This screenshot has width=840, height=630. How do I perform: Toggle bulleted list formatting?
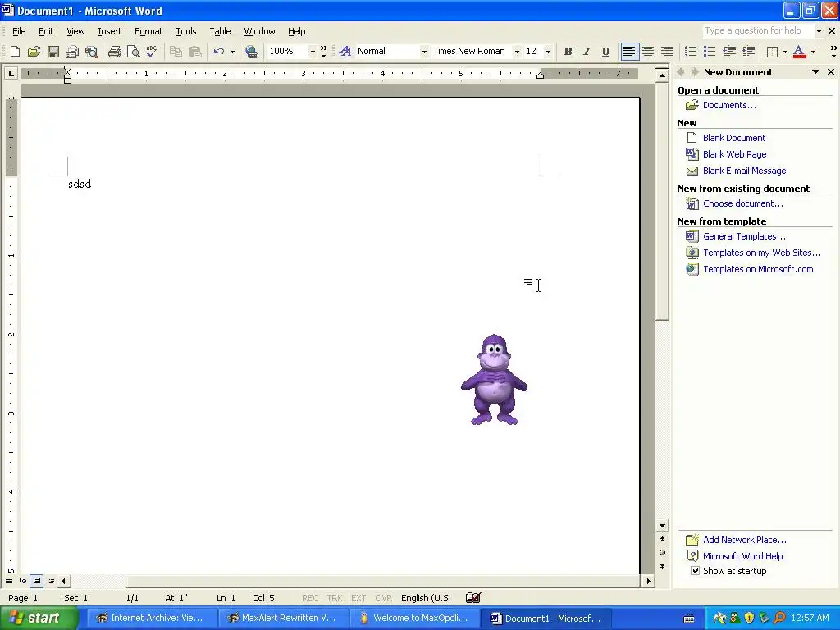[x=710, y=52]
